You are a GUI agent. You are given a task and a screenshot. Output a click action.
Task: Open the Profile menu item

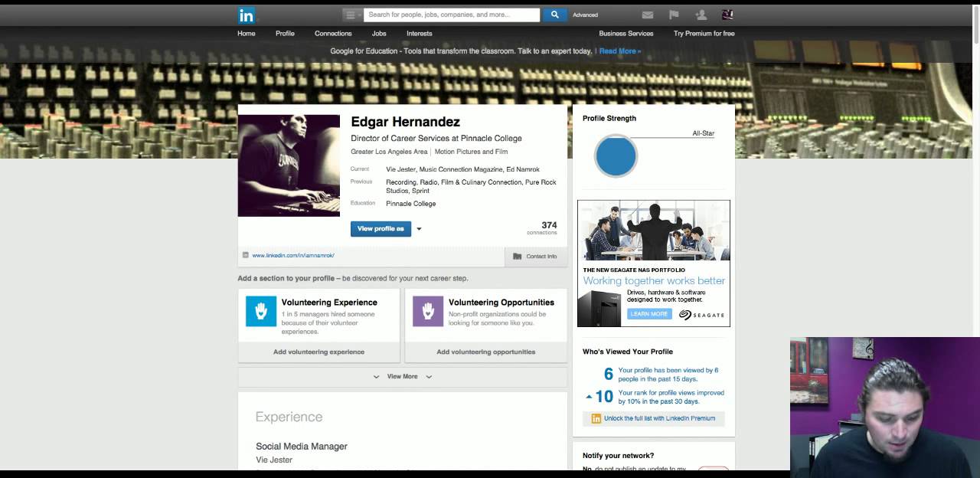point(285,34)
